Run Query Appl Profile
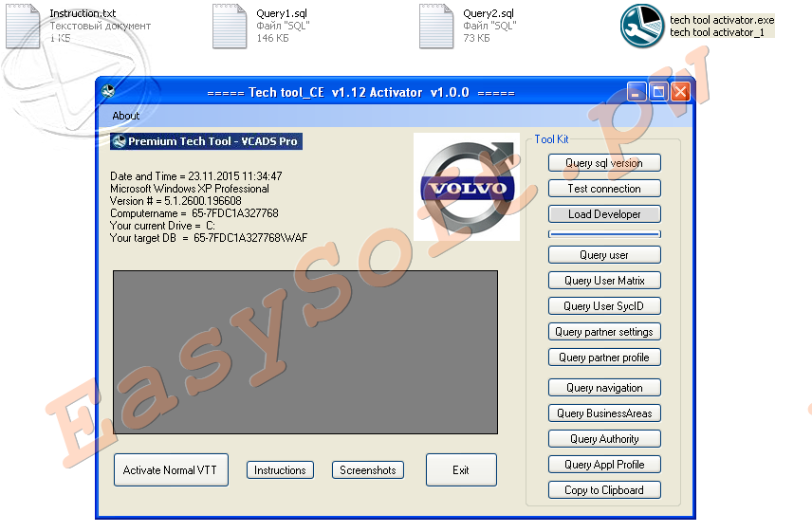The width and height of the screenshot is (812, 532). [x=604, y=465]
